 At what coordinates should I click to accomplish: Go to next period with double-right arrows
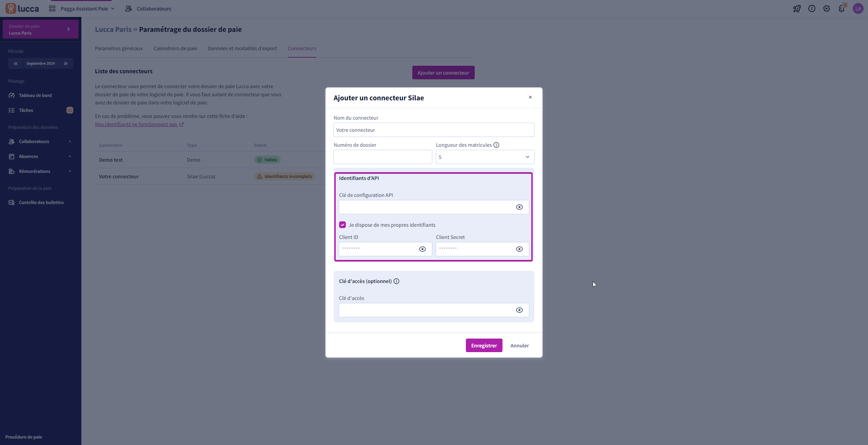point(66,63)
